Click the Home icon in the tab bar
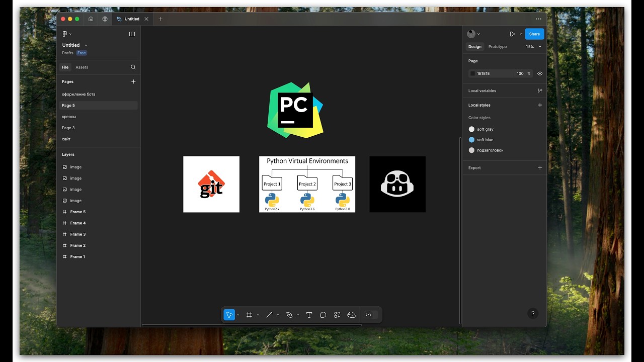 pyautogui.click(x=91, y=19)
